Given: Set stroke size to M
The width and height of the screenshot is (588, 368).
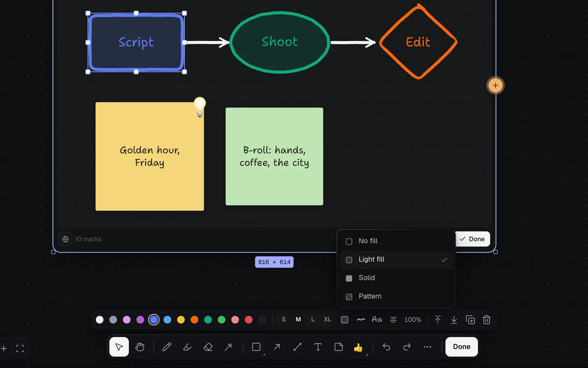Looking at the screenshot, I should click(298, 320).
